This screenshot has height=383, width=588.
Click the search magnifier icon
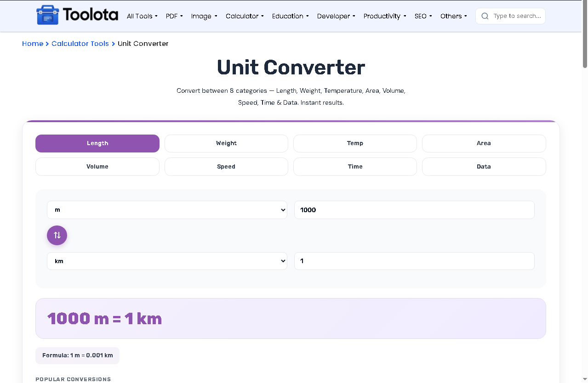coord(485,16)
